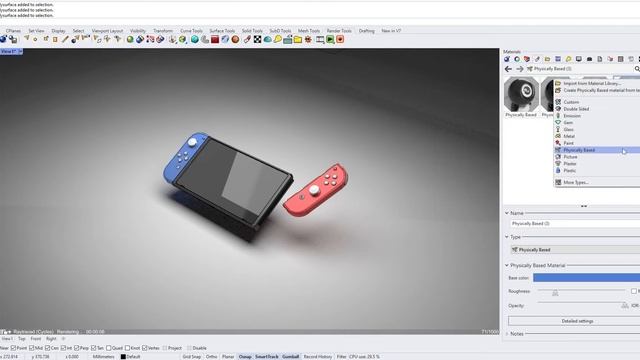Viewport: 640px width, 360px height.
Task: Click the green sphere render icon
Action: coord(130,40)
